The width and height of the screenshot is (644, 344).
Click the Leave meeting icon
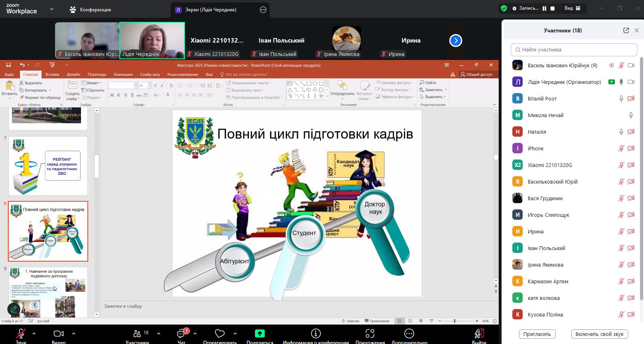(479, 333)
